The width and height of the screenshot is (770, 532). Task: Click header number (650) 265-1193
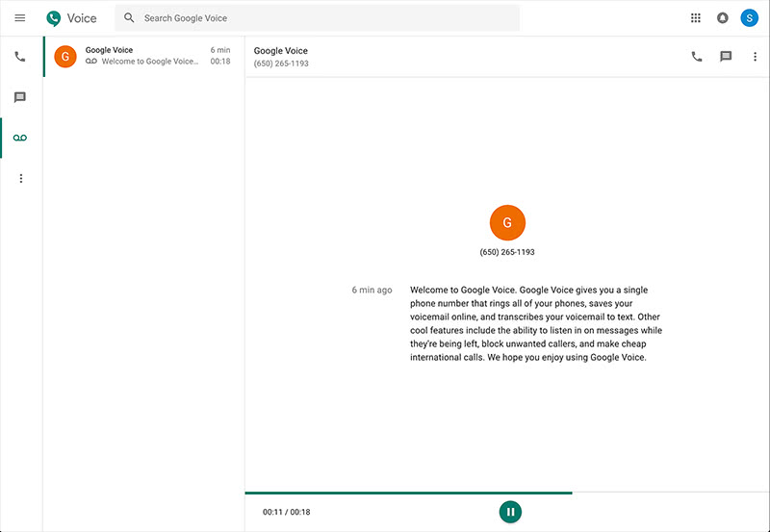tap(281, 63)
